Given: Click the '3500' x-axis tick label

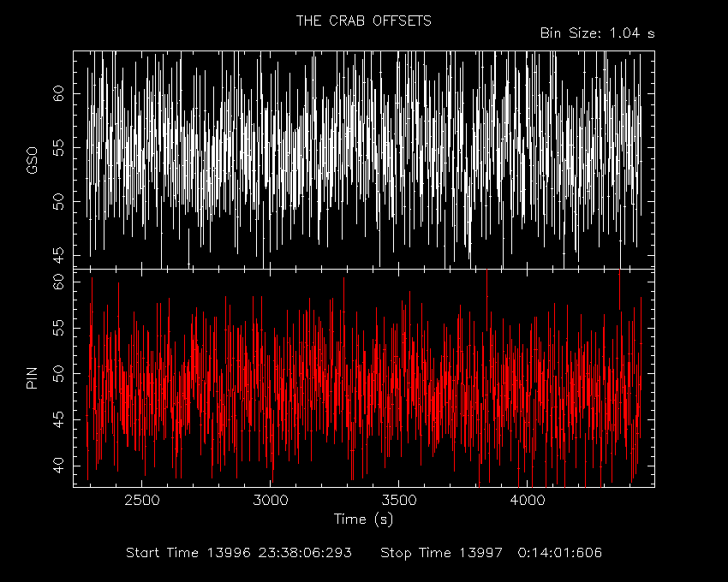Looking at the screenshot, I should click(399, 501).
